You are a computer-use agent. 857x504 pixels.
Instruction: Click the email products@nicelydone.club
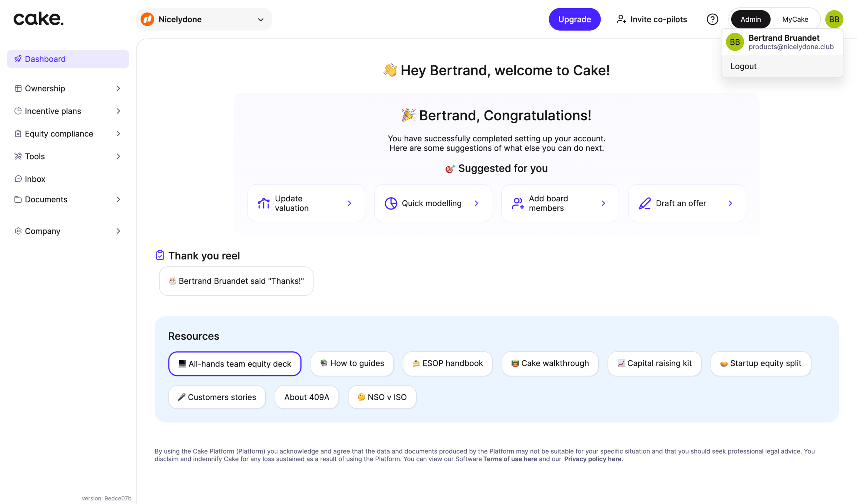[x=791, y=47]
